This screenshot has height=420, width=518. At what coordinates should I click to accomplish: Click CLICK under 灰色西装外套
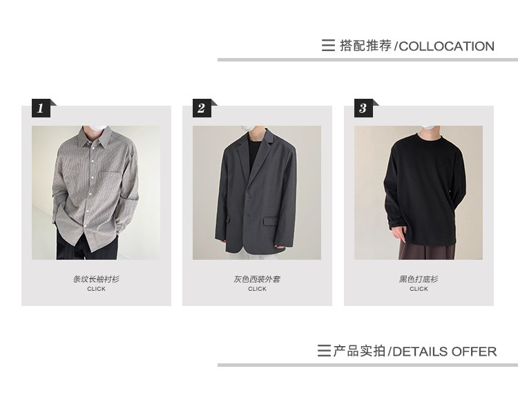coord(257,289)
